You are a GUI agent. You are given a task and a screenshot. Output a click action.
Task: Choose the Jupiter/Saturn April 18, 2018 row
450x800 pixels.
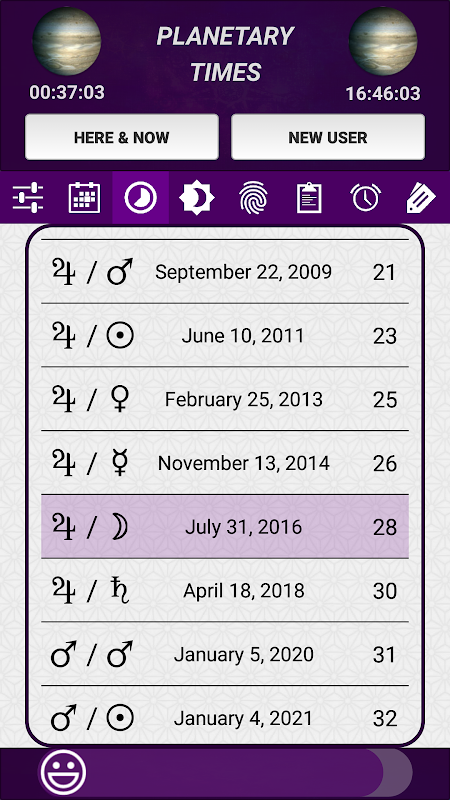click(x=225, y=590)
